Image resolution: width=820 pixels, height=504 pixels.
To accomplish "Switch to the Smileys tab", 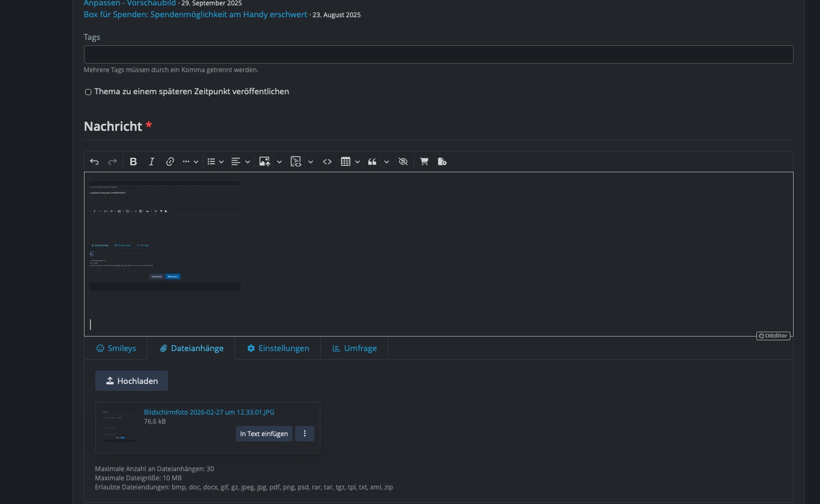I will coord(116,348).
